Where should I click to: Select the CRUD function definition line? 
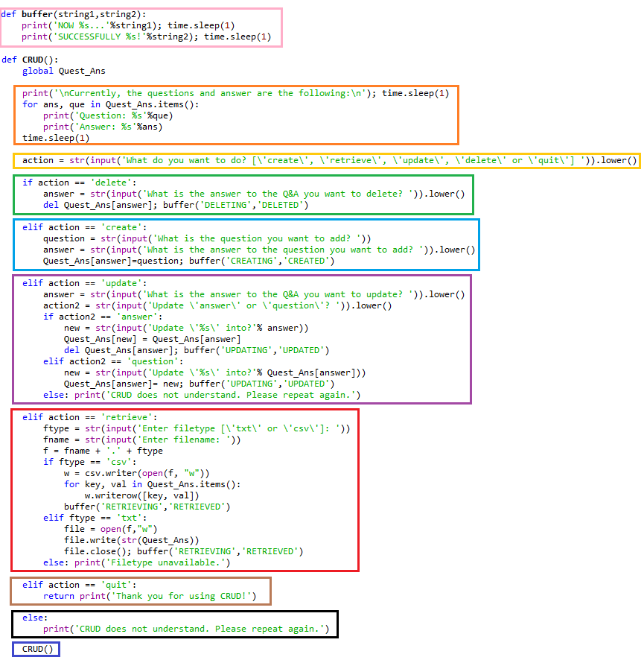click(31, 60)
